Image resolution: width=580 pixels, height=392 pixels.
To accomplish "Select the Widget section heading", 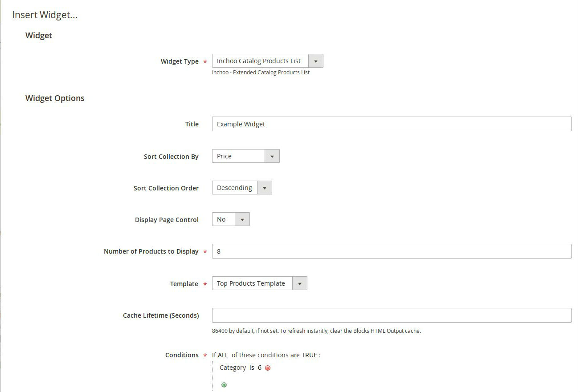I will click(x=39, y=36).
